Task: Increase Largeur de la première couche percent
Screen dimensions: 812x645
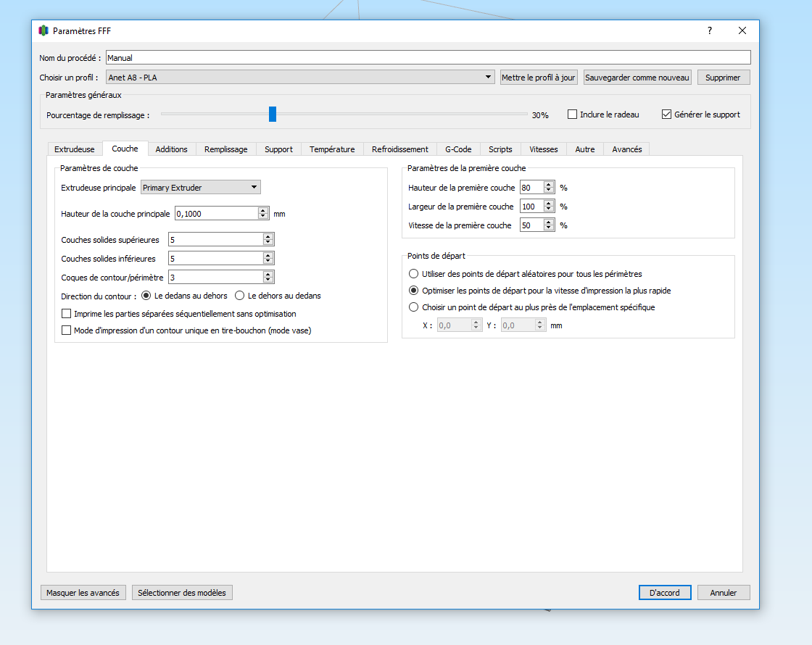Action: click(x=548, y=203)
